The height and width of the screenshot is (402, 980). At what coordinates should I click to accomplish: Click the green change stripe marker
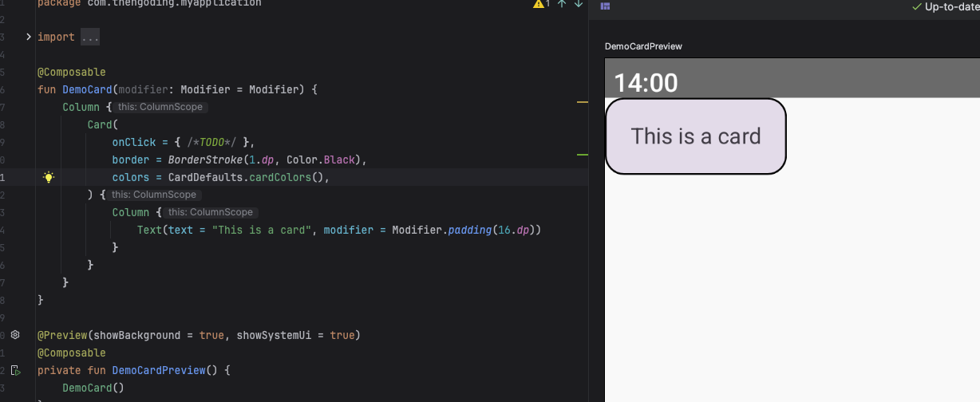[x=582, y=155]
